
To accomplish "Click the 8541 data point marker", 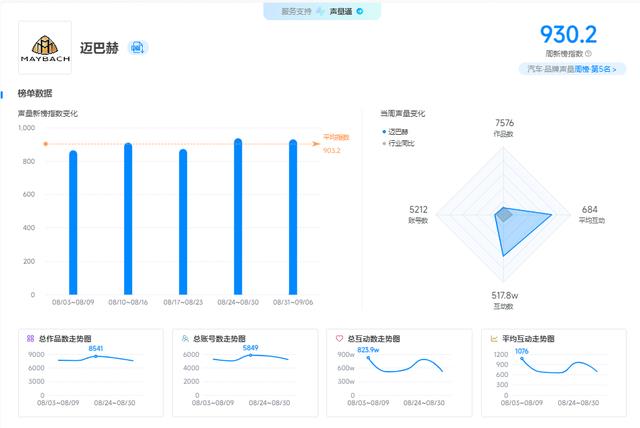I will coord(96,356).
